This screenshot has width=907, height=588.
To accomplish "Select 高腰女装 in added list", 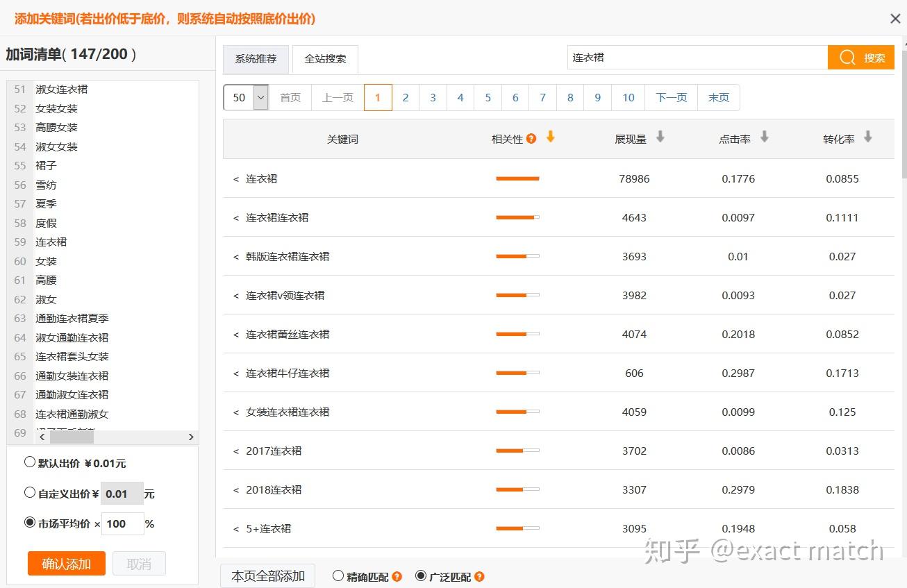I will point(56,128).
